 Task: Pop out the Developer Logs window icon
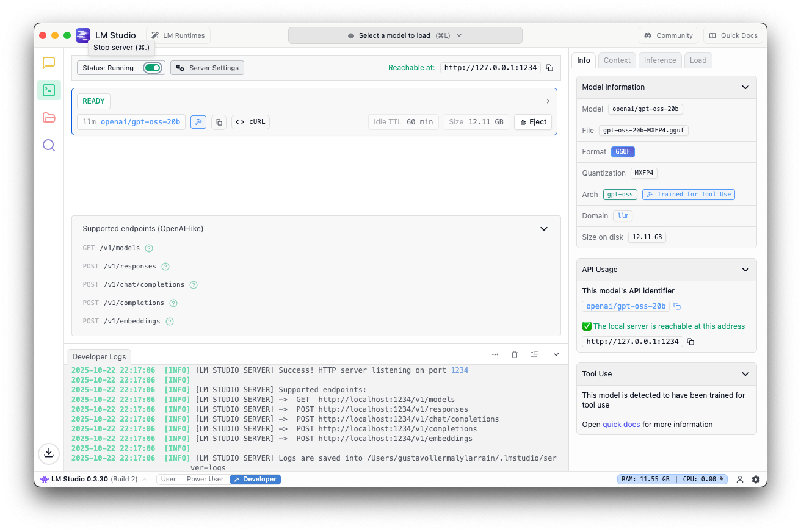click(x=534, y=354)
